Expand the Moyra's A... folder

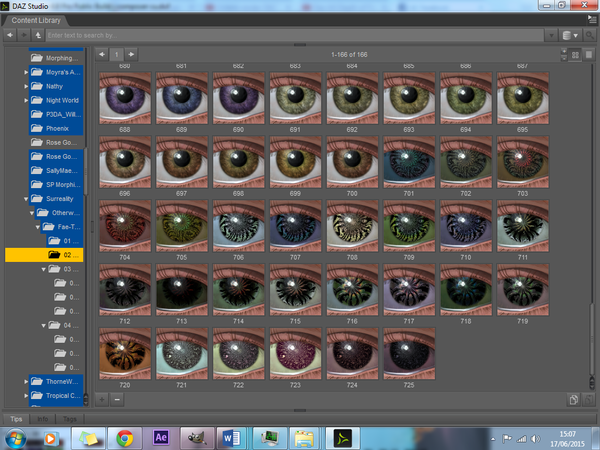26,72
